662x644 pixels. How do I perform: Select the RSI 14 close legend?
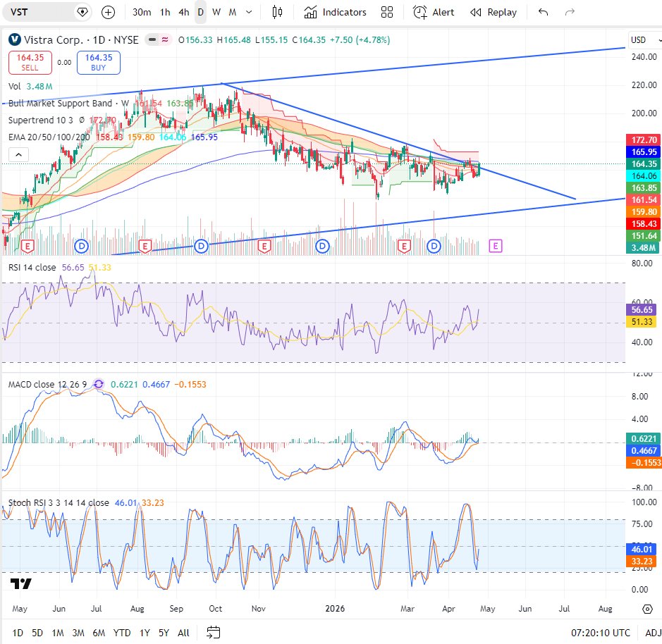point(32,268)
